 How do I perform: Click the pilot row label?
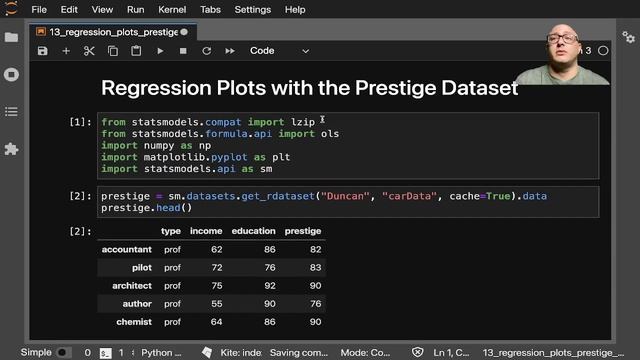142,268
